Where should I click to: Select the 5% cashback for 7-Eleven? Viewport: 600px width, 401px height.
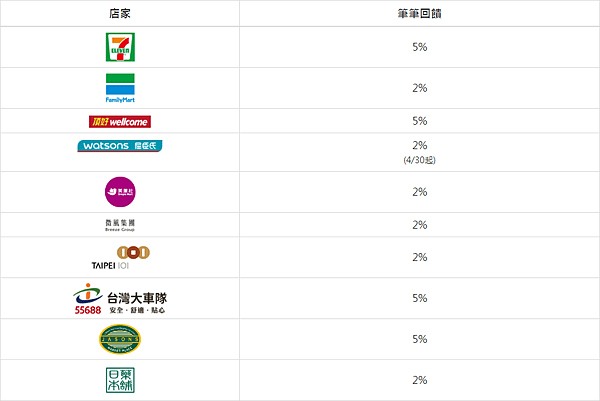pyautogui.click(x=420, y=47)
